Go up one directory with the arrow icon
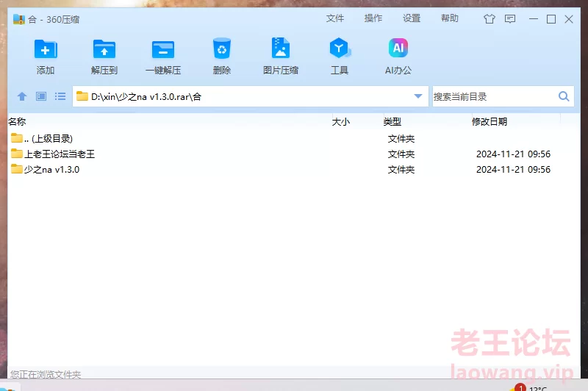 22,97
